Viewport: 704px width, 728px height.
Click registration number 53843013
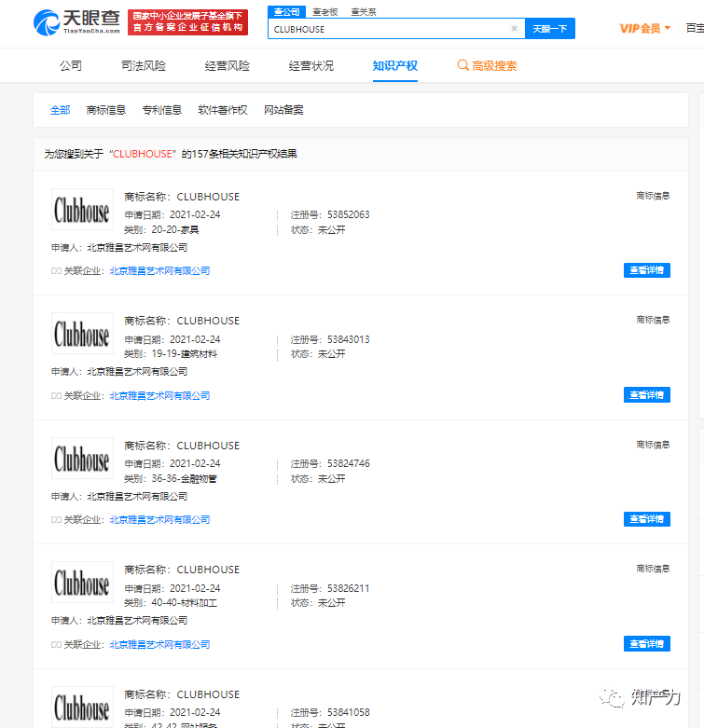coord(349,339)
